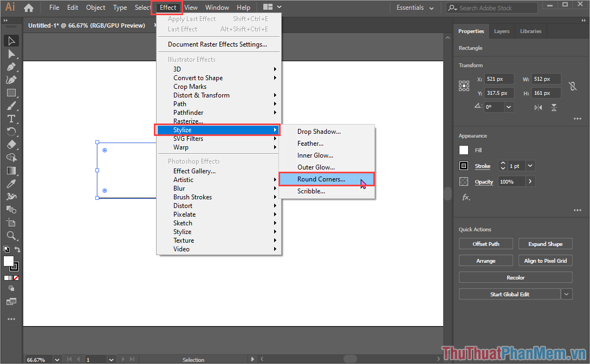Image resolution: width=590 pixels, height=364 pixels.
Task: Open the fx effects icon in Appearance
Action: [465, 198]
